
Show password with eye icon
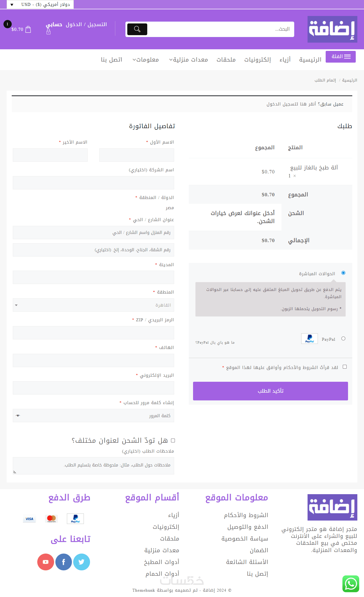coord(18,416)
